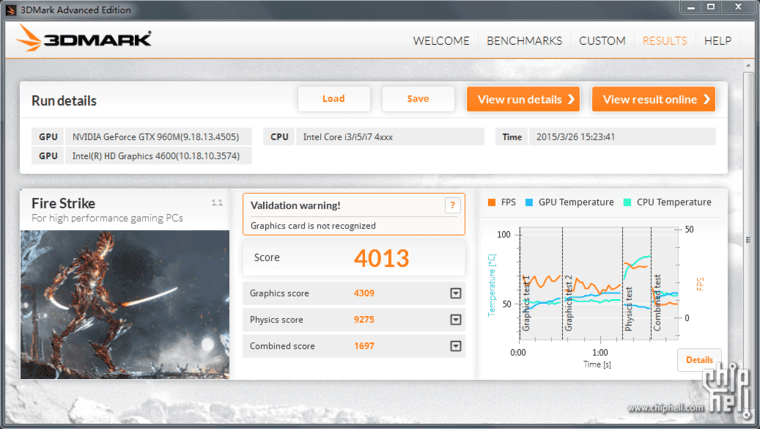Viewport: 760px width, 429px height.
Task: Open View run details
Action: point(523,99)
